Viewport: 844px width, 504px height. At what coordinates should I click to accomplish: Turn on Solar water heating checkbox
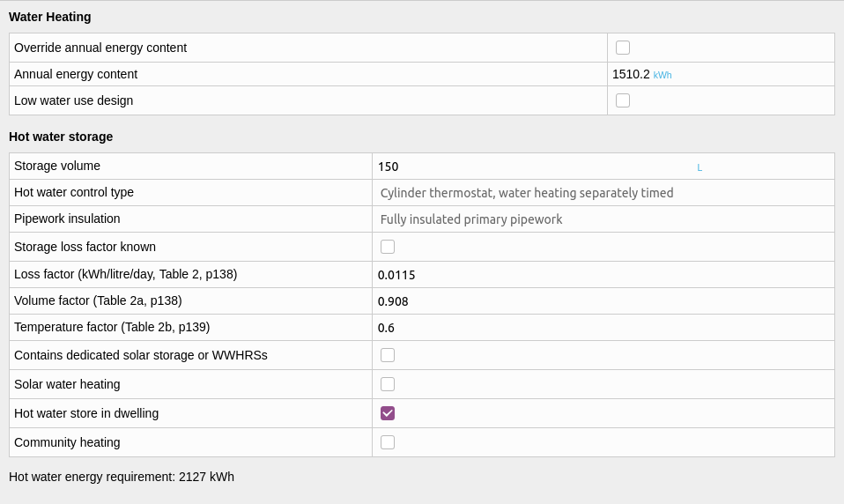pyautogui.click(x=388, y=384)
